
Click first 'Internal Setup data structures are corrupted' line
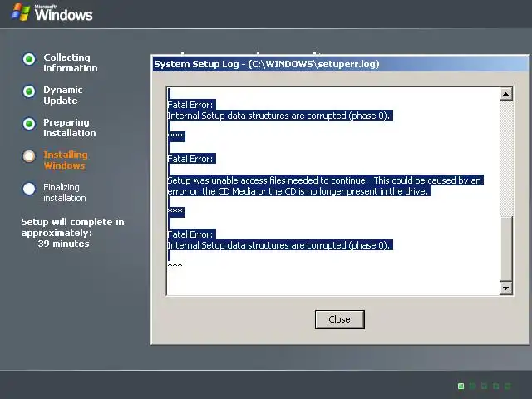(x=278, y=116)
